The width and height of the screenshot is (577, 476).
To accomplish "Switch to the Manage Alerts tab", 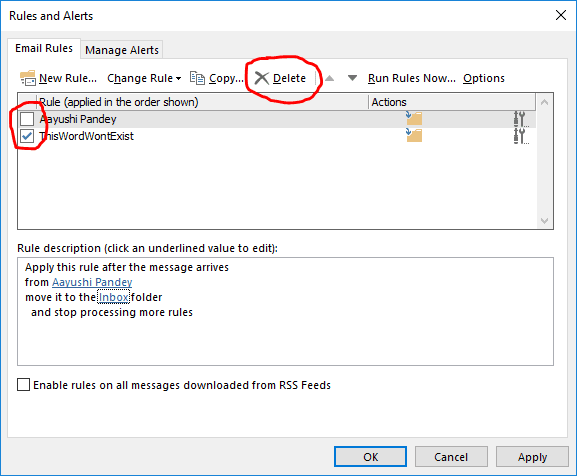I will (x=122, y=50).
